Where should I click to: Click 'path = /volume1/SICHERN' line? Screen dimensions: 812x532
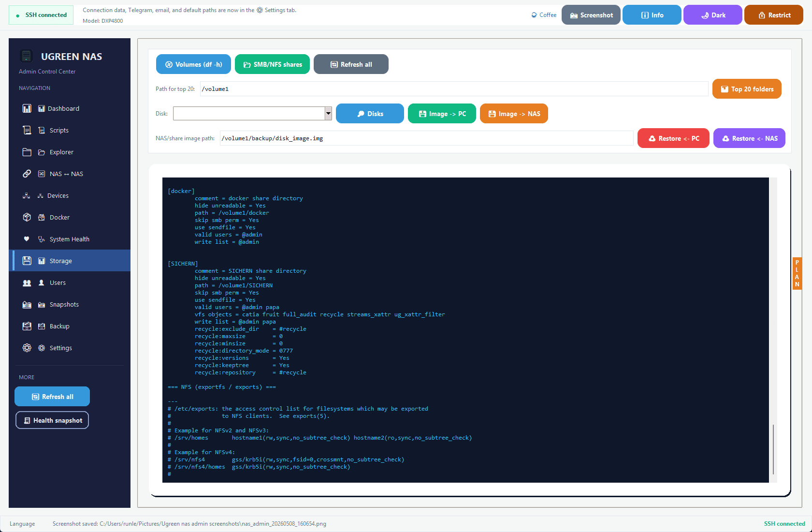(234, 285)
